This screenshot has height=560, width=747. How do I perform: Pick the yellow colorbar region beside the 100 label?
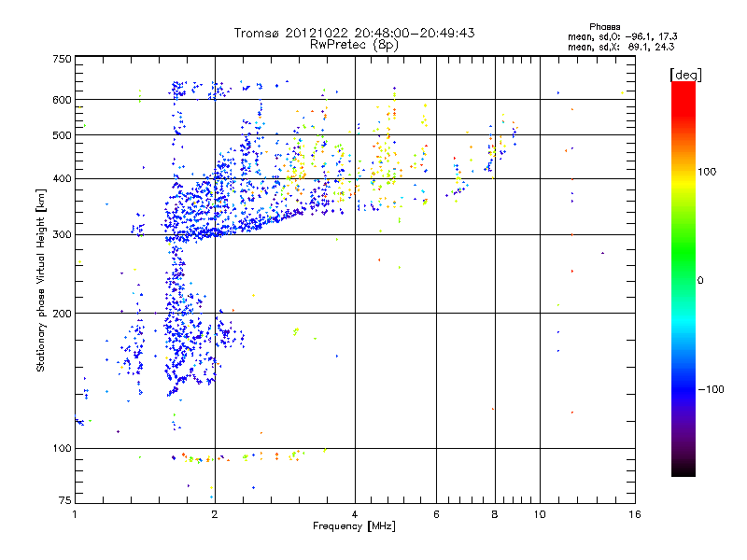pos(684,178)
